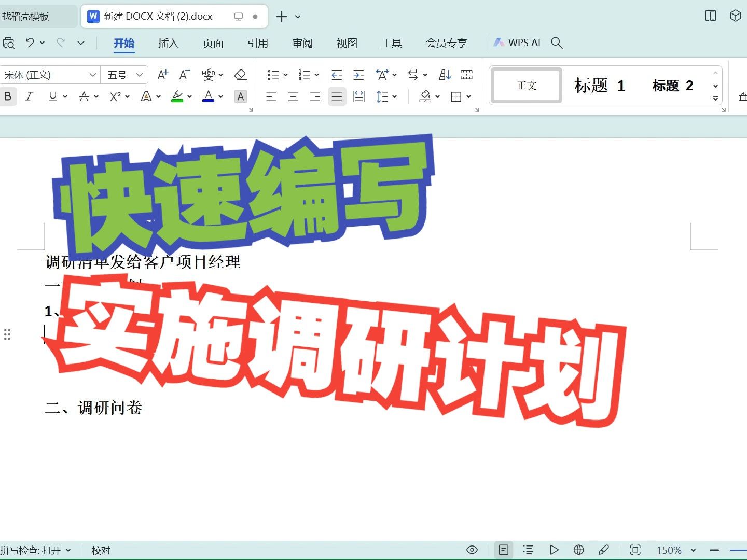This screenshot has width=747, height=560.
Task: Start slideshow play icon in status bar
Action: pos(554,550)
